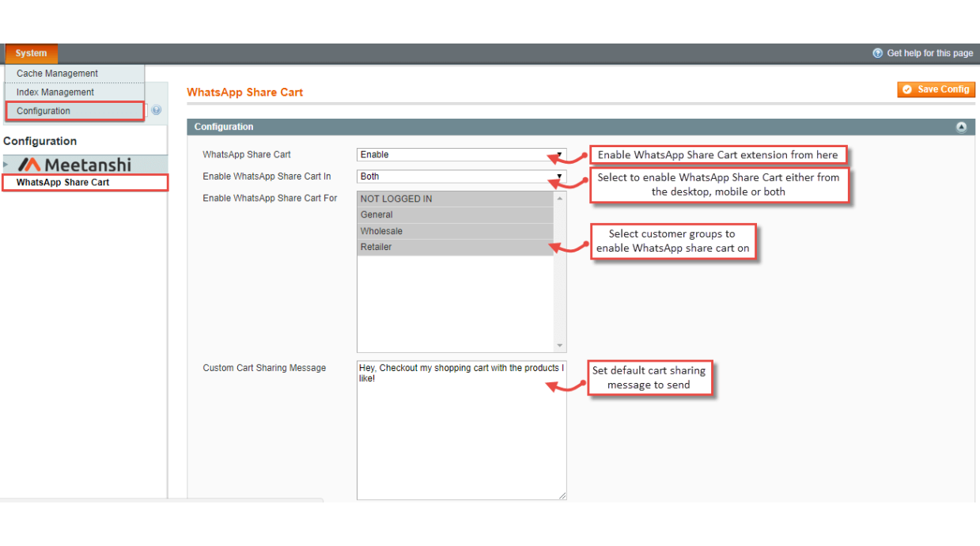Viewport: 980px width, 546px height.
Task: Click the customer groups scroll-down arrow
Action: coord(560,346)
